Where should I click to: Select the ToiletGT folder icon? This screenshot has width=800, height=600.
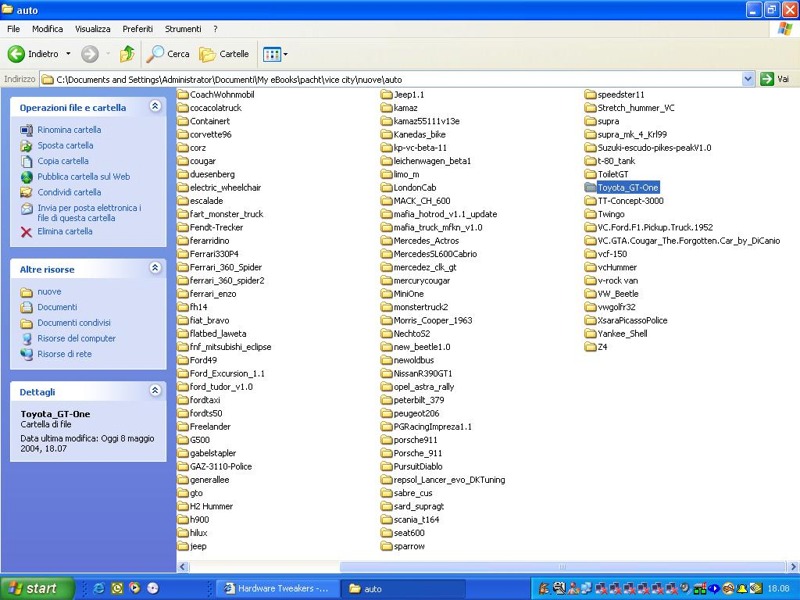pos(590,174)
